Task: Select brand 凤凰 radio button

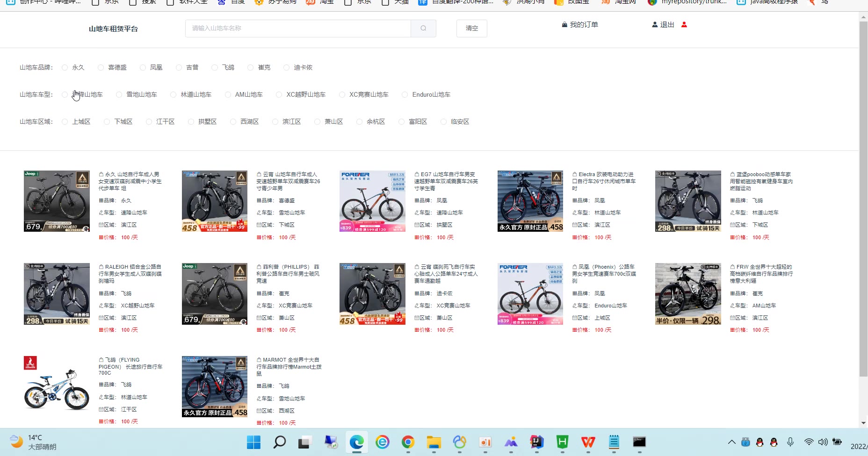Action: tap(143, 68)
